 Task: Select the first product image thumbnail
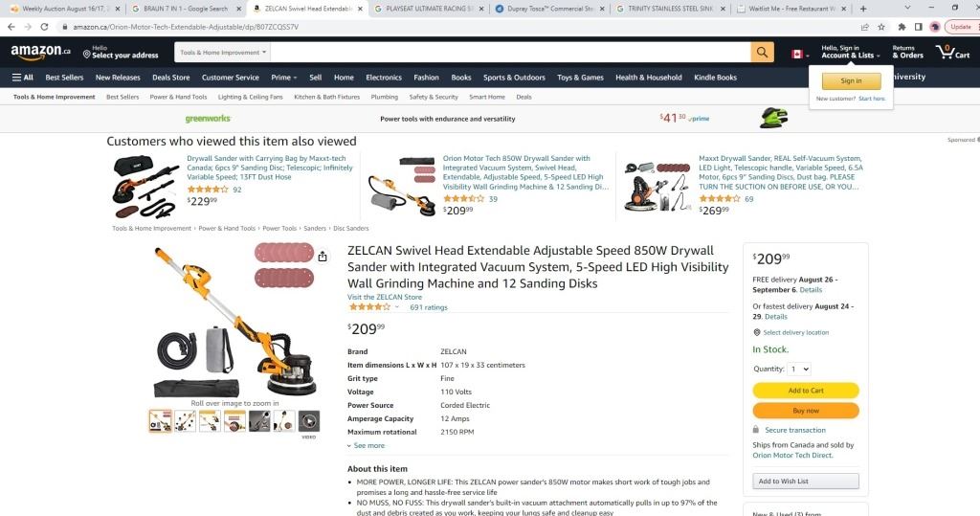pos(160,421)
